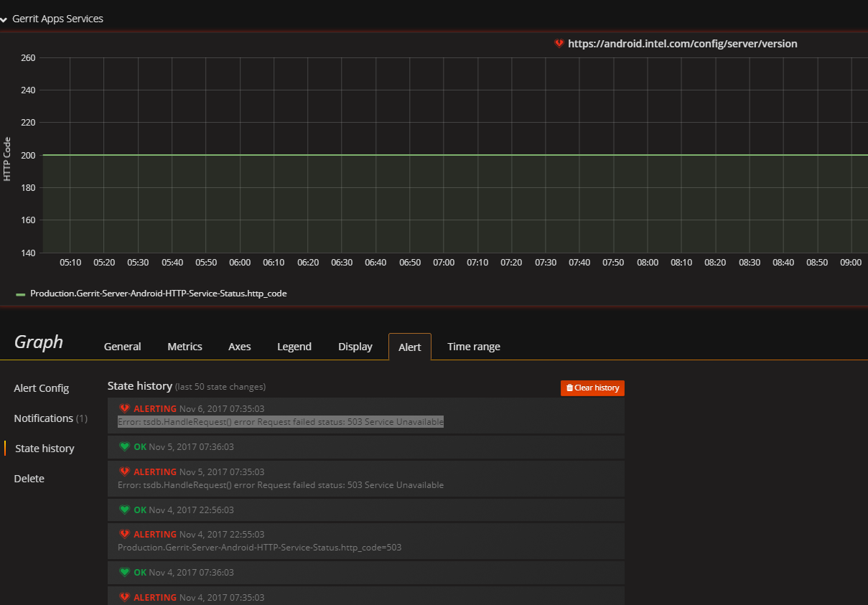
Task: Click the http_code=503 message text
Action: [x=259, y=548]
